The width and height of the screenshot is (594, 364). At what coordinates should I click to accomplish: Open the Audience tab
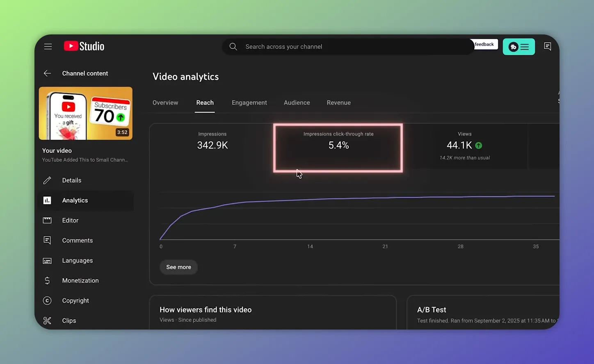pos(297,102)
